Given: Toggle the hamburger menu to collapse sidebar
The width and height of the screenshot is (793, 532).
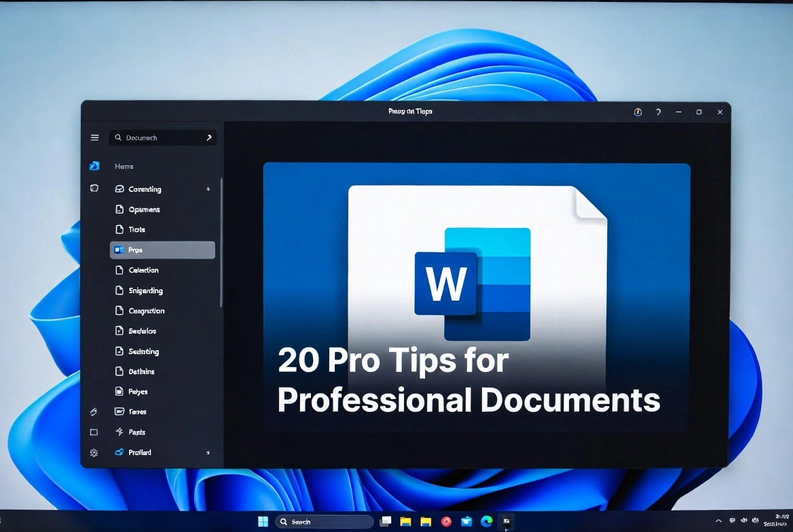Looking at the screenshot, I should click(x=94, y=137).
